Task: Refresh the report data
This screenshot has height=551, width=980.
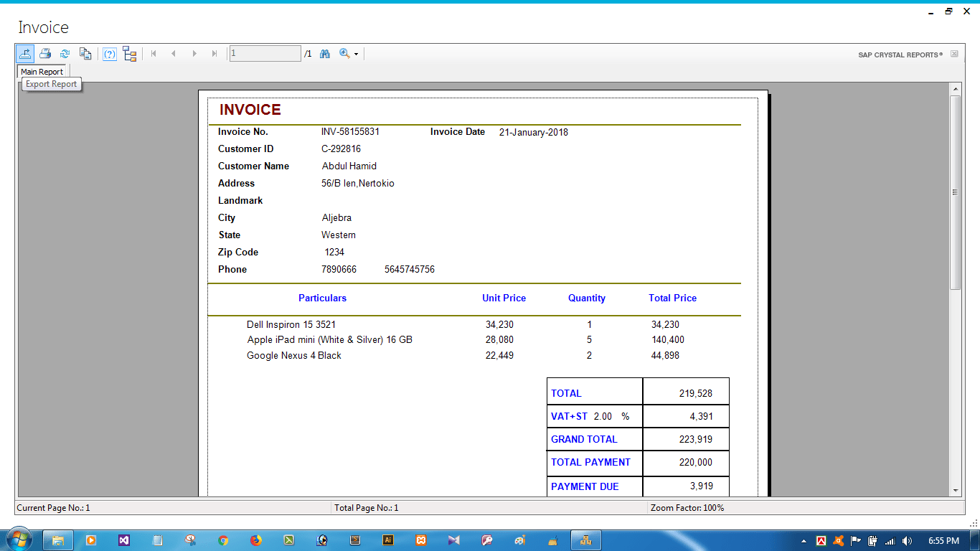Action: 65,54
